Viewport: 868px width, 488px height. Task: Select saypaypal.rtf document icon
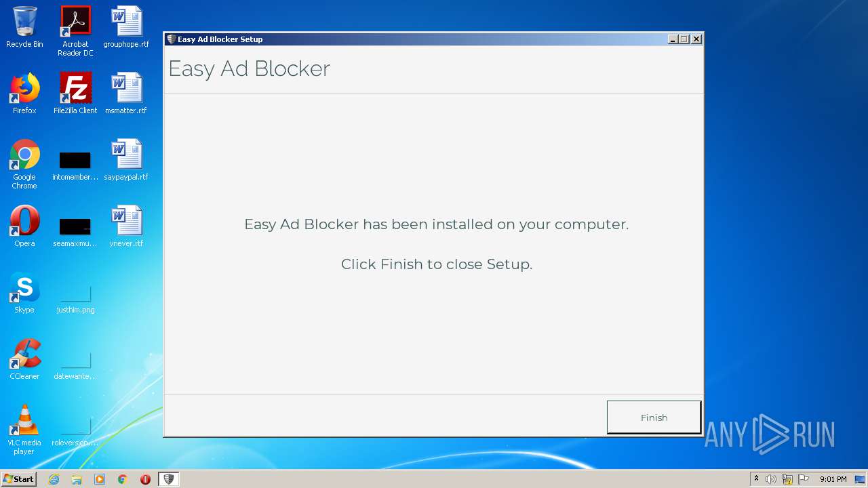126,160
